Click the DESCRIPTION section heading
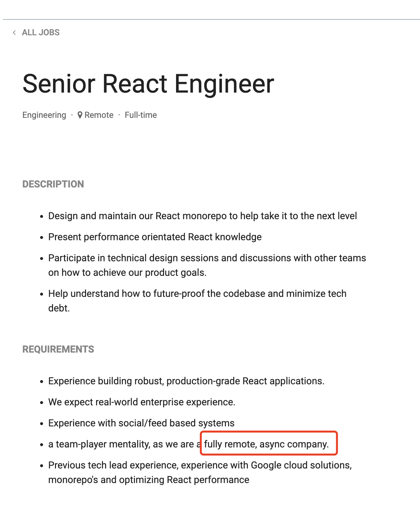420x507 pixels. tap(53, 184)
